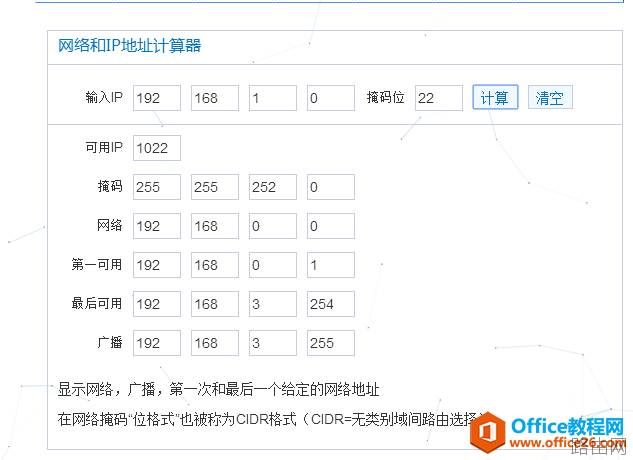Select the 广播 field showing 3
The image size is (633, 460).
[x=272, y=343]
